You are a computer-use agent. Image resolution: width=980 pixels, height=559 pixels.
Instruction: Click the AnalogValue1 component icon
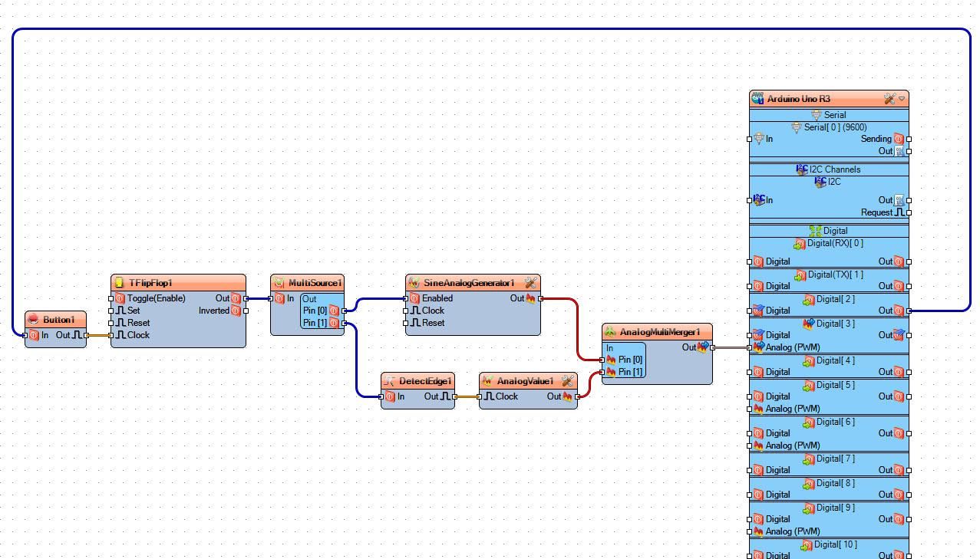coord(487,381)
